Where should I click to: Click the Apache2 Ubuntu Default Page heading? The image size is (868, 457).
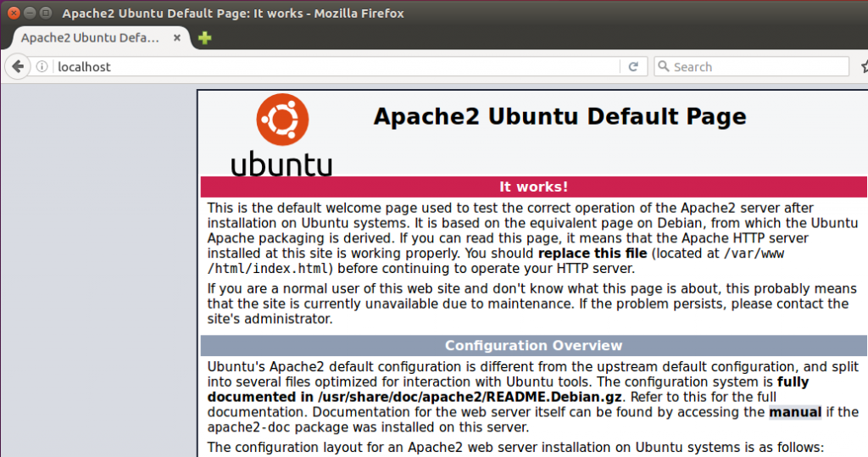[559, 116]
